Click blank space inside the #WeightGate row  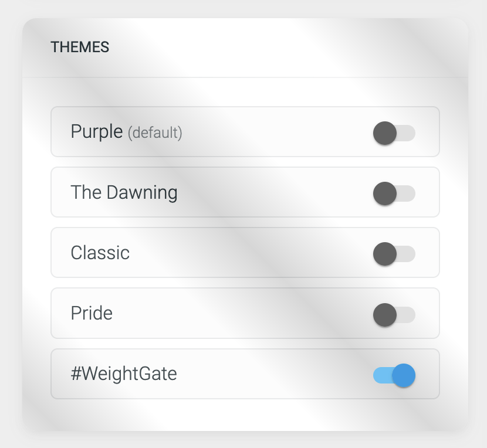276,374
